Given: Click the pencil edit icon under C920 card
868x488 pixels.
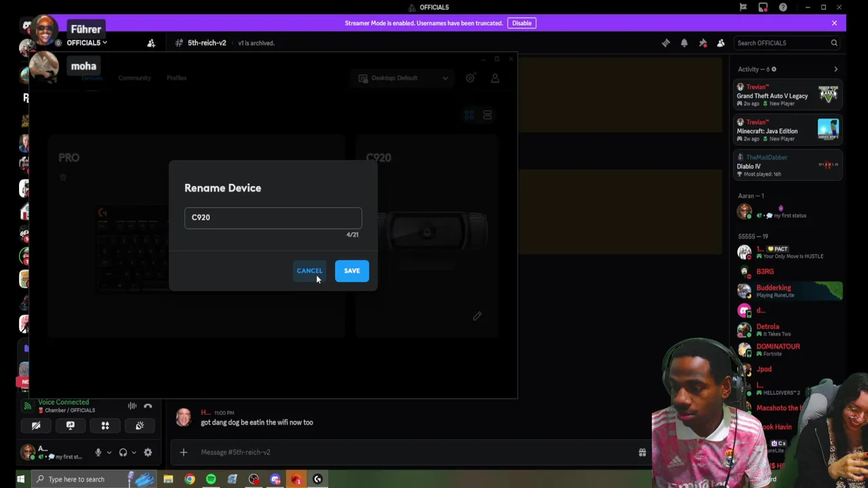Looking at the screenshot, I should coord(477,316).
